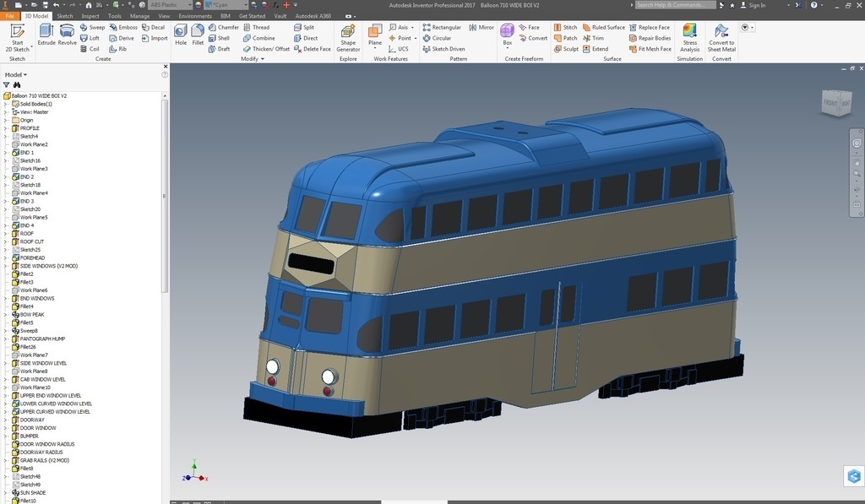Click the browser filter funnel icon
This screenshot has width=865, height=504.
[7, 85]
